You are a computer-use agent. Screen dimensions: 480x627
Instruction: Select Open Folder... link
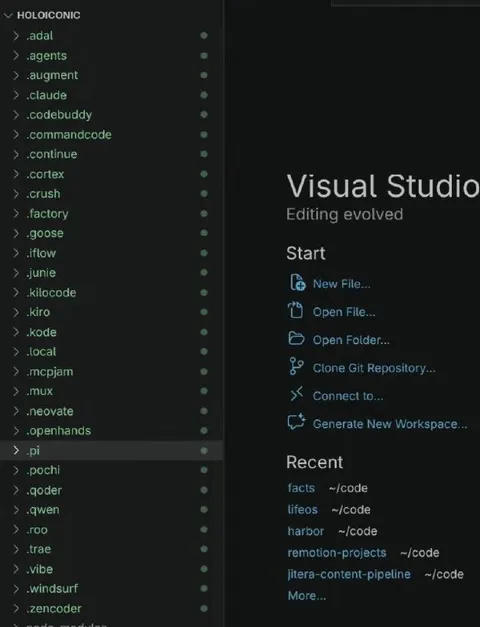(x=351, y=340)
